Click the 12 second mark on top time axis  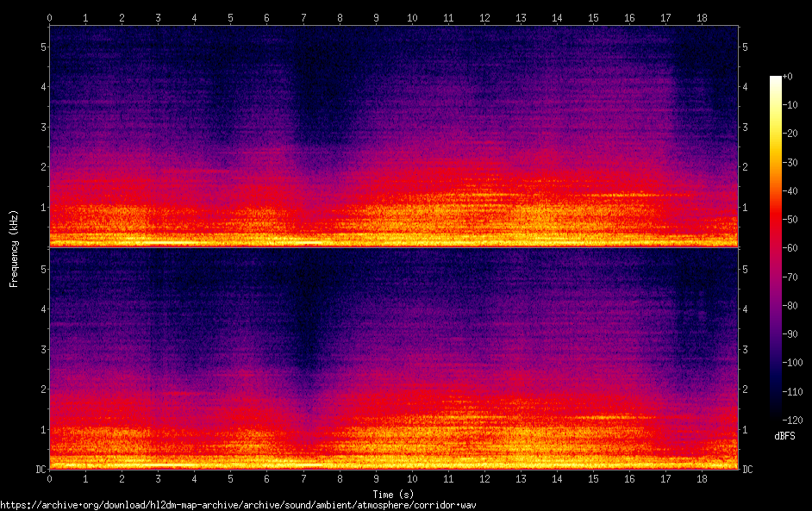tap(484, 17)
